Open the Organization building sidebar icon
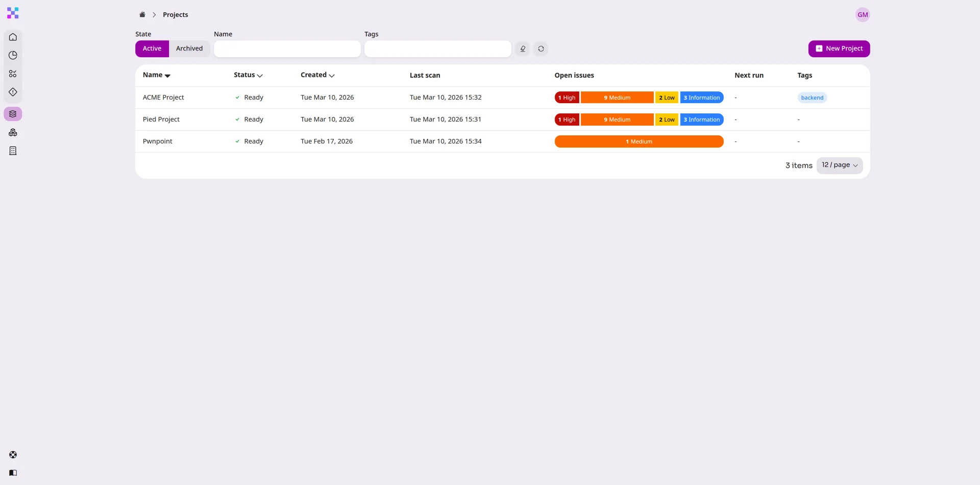The image size is (980, 485). tap(13, 150)
